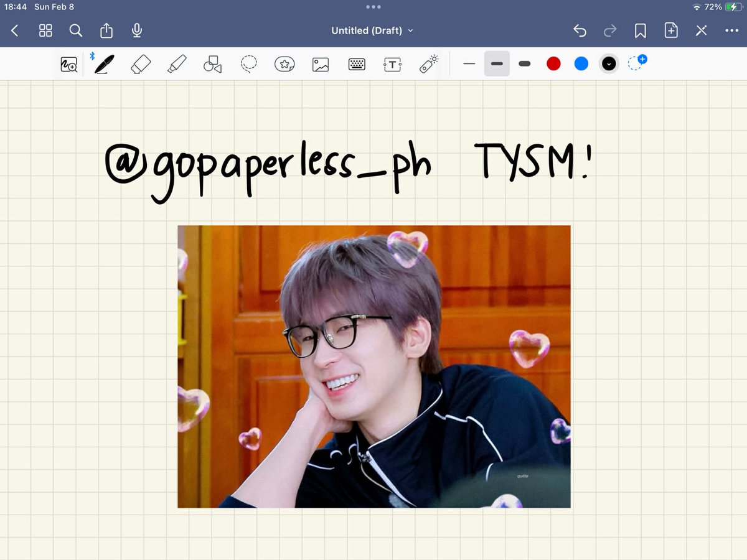
Task: Select the Highlighter tool
Action: coord(177,64)
